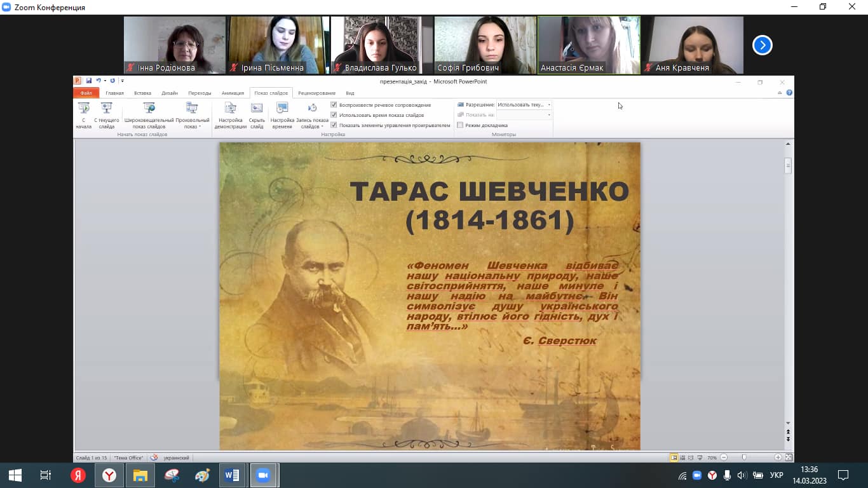Screen dimensions: 868x488
Task: Open Запись показа слайдов dropdown
Action: [x=312, y=123]
